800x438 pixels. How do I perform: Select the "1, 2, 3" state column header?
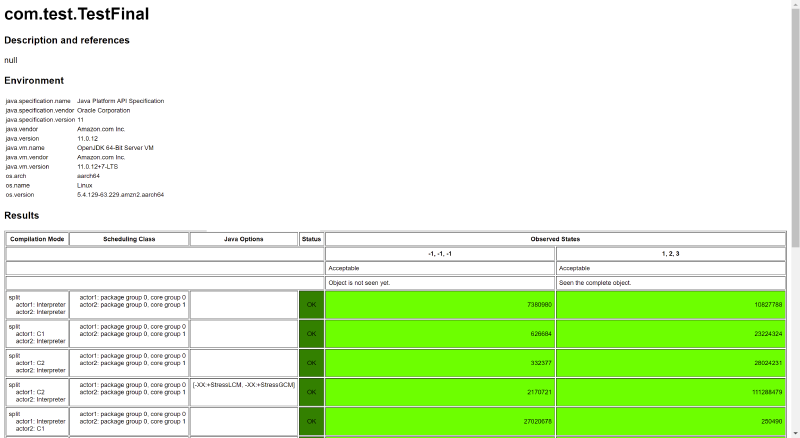click(x=670, y=254)
